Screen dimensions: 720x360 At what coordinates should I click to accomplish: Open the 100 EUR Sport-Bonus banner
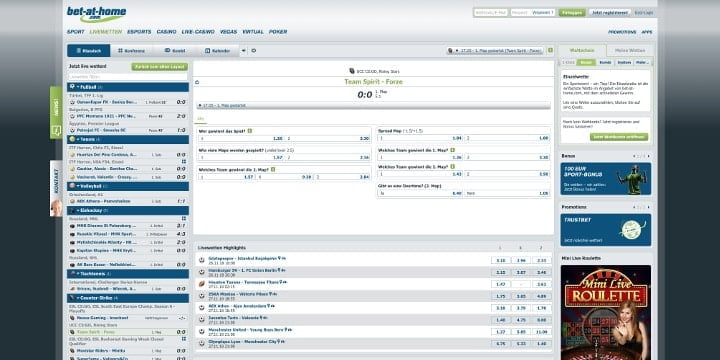point(605,179)
